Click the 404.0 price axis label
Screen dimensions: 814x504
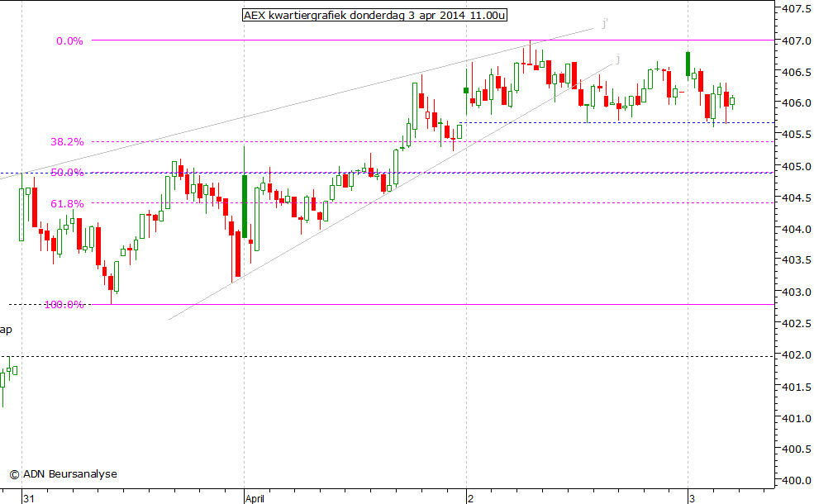tap(797, 230)
